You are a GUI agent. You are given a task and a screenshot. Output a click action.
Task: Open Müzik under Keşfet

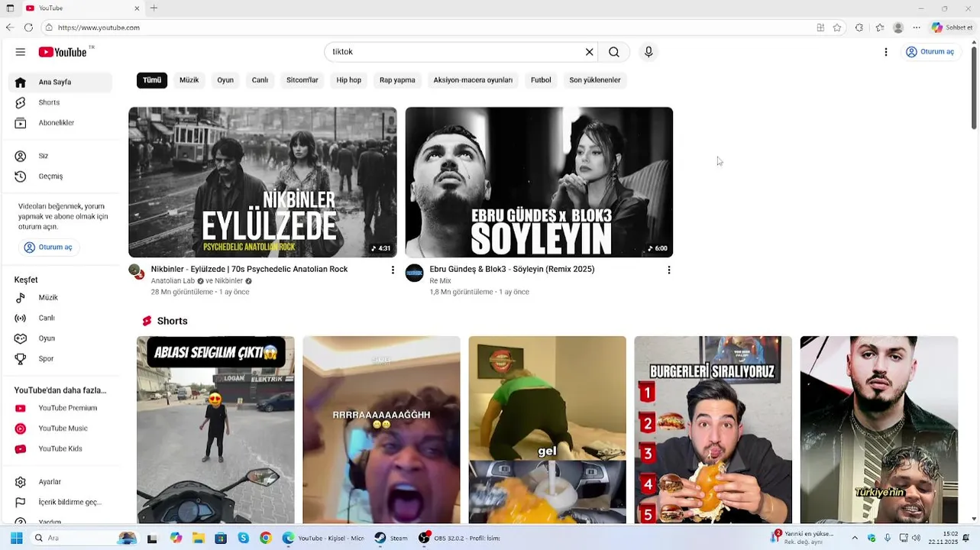pyautogui.click(x=60, y=298)
